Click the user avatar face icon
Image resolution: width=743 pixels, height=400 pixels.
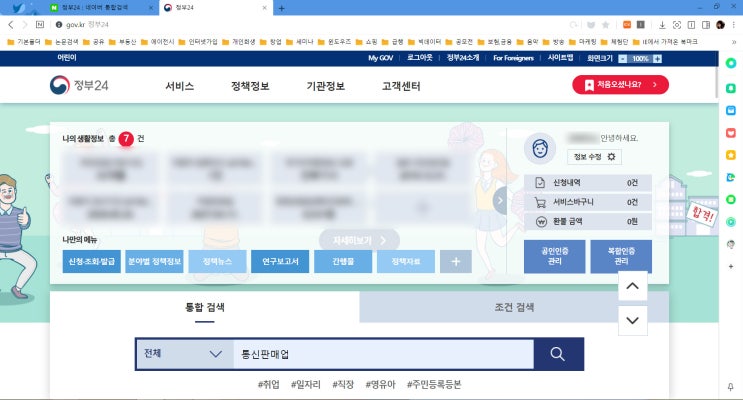[540, 149]
